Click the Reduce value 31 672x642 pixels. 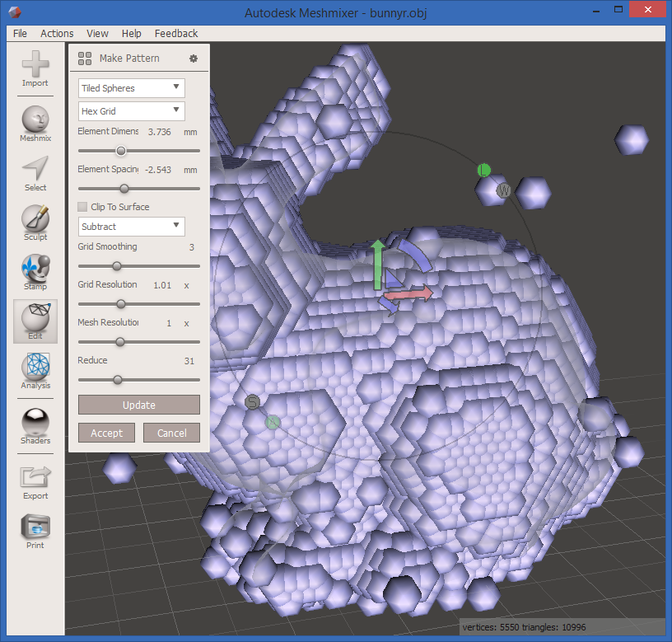coord(189,361)
